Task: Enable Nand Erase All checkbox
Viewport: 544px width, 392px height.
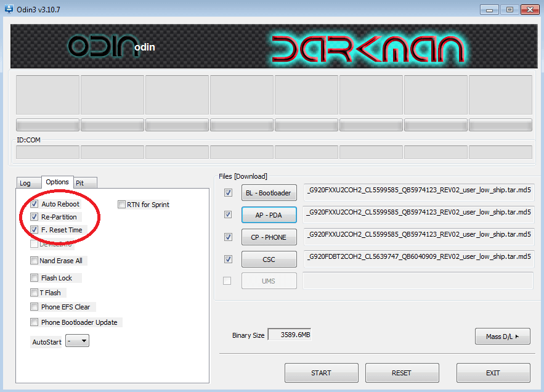Action: click(34, 260)
